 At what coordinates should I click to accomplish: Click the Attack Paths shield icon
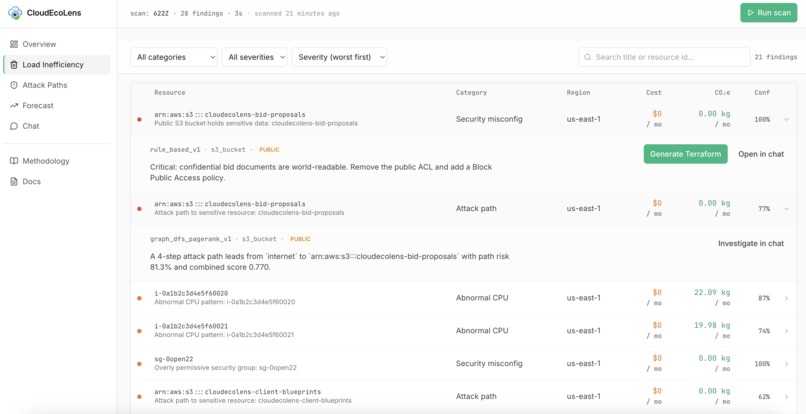click(x=14, y=85)
